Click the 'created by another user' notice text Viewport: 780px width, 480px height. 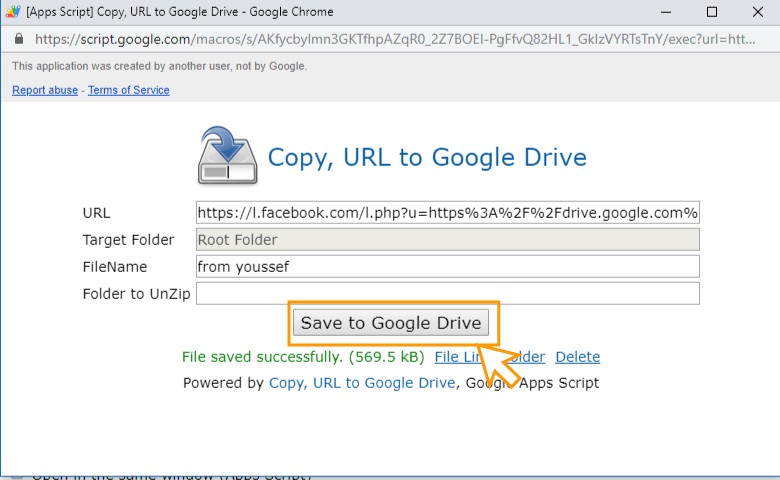coord(160,66)
